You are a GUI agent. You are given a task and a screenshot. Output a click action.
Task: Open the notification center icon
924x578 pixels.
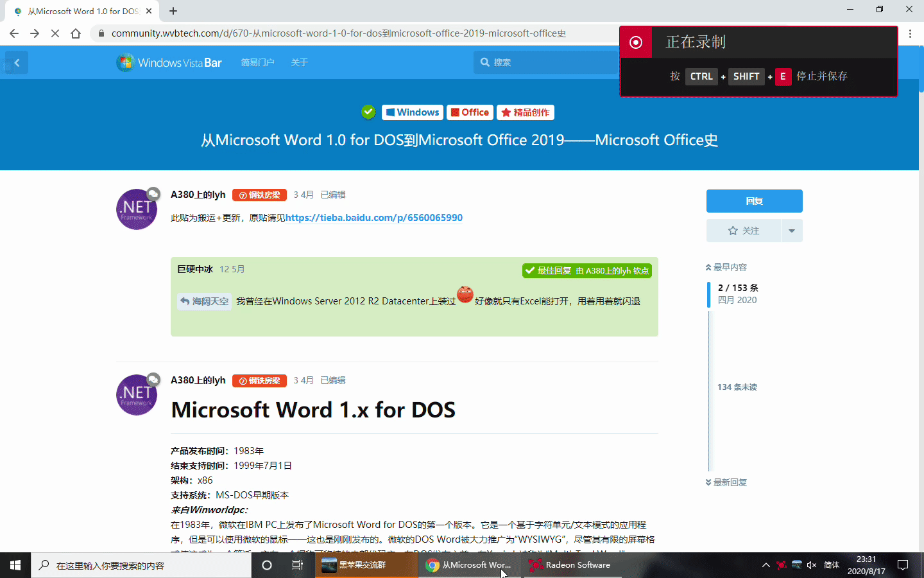[903, 565]
